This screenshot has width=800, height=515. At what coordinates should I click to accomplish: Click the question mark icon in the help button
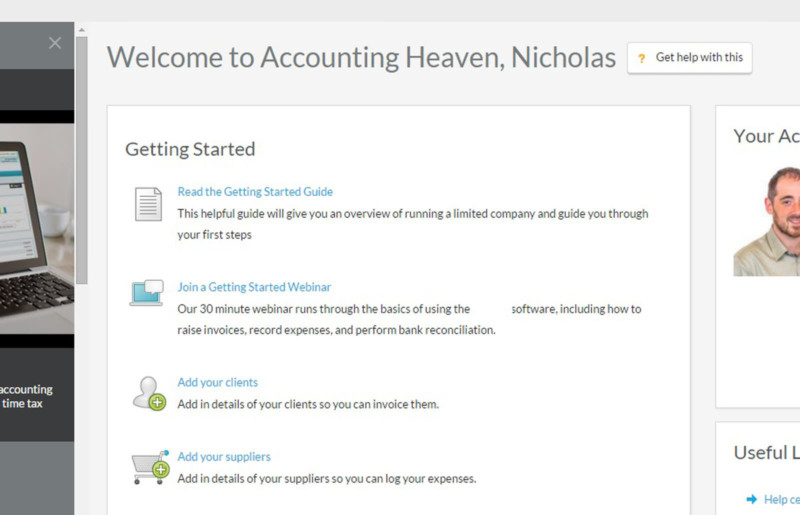click(x=642, y=58)
